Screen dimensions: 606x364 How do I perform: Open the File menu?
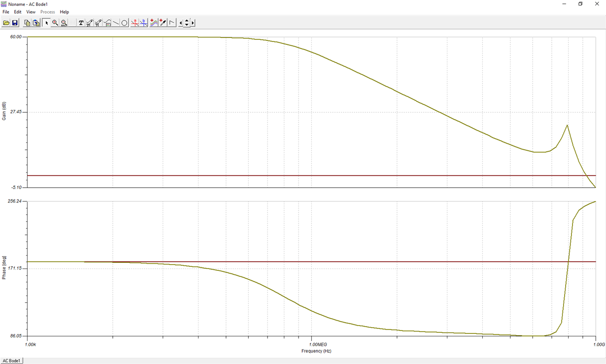point(5,12)
